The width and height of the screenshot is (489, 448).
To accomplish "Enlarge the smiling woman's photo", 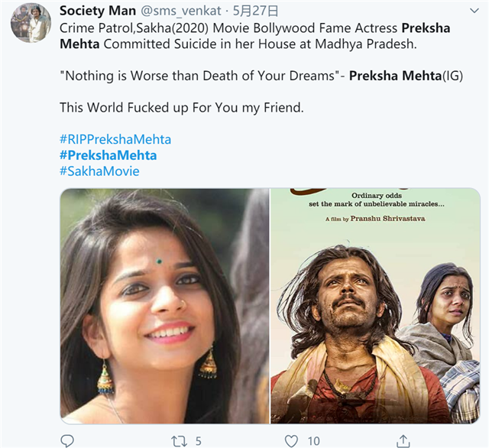I will click(164, 306).
